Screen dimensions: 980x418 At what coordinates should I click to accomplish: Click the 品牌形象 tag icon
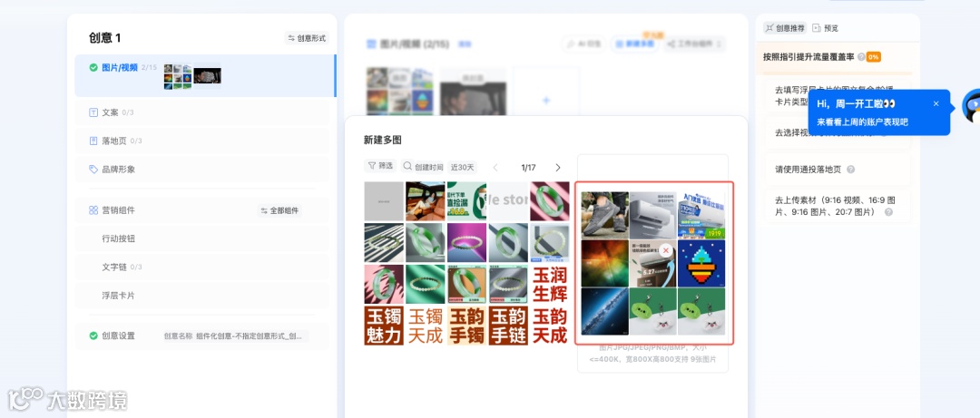tap(93, 169)
